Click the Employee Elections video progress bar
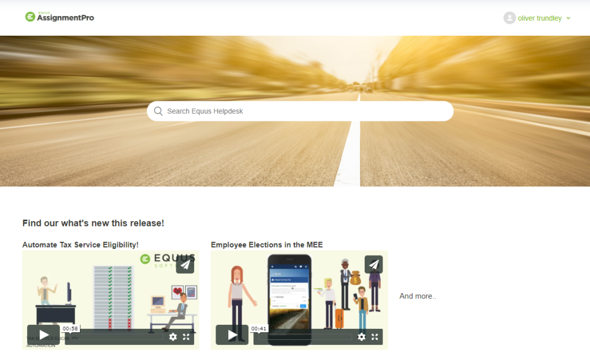Viewport: 590px width, 364px height. 305,337
